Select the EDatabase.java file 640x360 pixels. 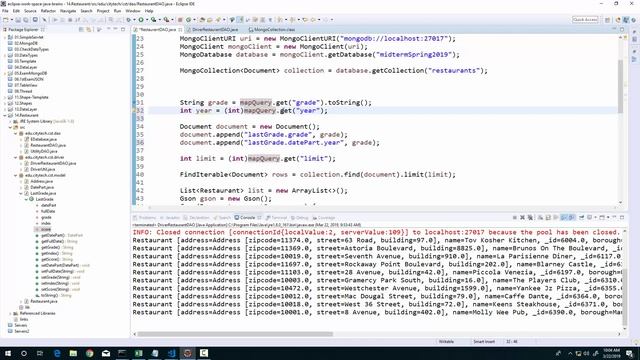tap(41, 140)
